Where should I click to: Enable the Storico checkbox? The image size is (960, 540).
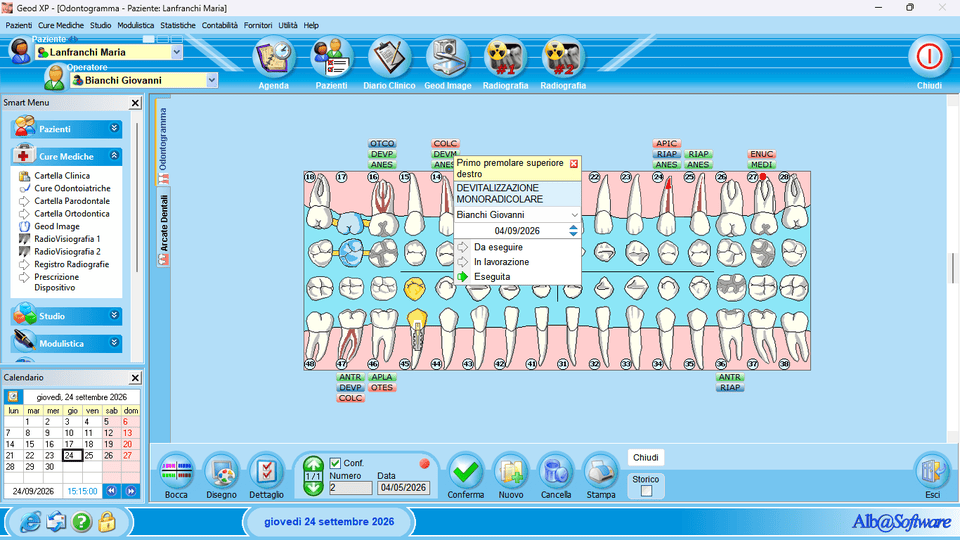[647, 491]
